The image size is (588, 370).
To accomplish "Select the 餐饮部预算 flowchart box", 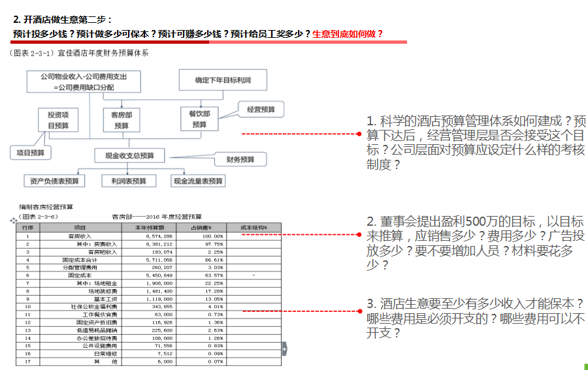I will [199, 119].
